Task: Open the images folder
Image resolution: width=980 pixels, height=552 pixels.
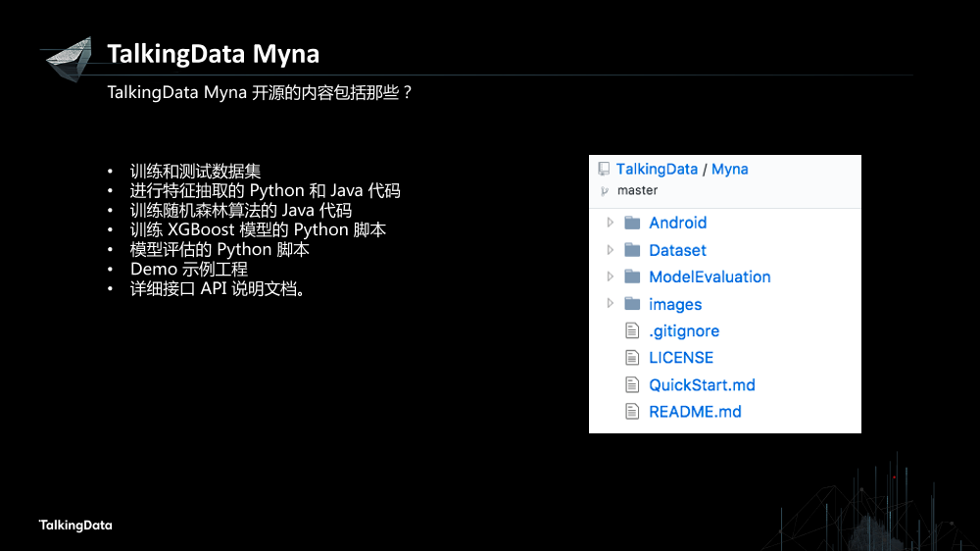Action: pyautogui.click(x=675, y=305)
